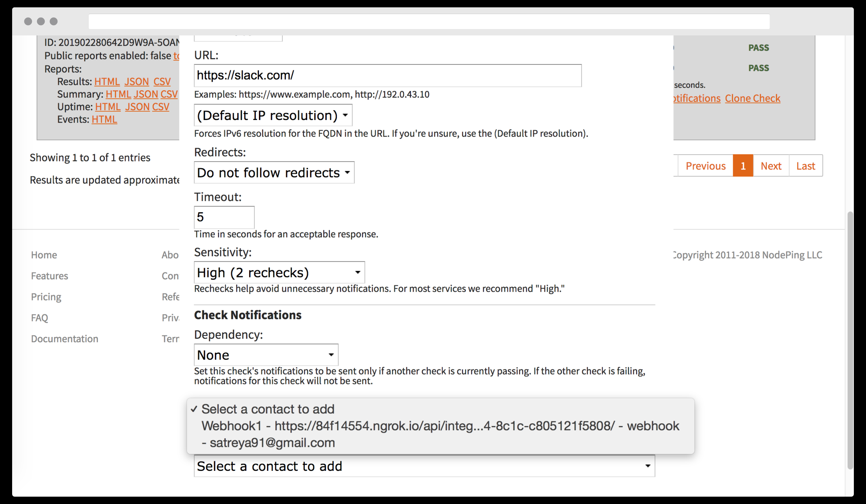The image size is (866, 504).
Task: Click the Clone Check link
Action: pyautogui.click(x=752, y=98)
